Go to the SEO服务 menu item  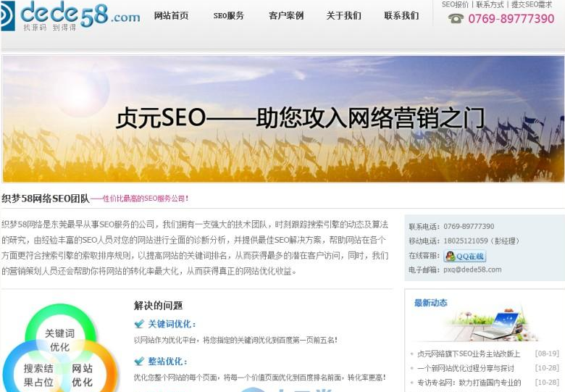[228, 16]
